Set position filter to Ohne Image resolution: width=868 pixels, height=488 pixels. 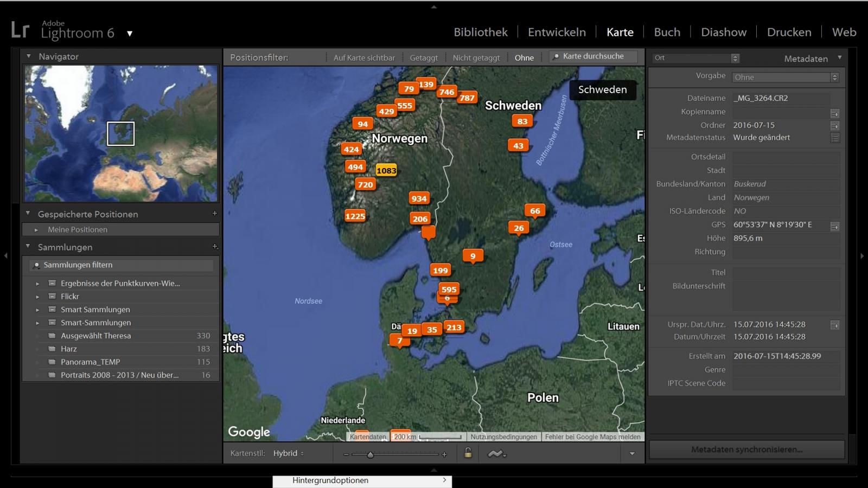[524, 57]
